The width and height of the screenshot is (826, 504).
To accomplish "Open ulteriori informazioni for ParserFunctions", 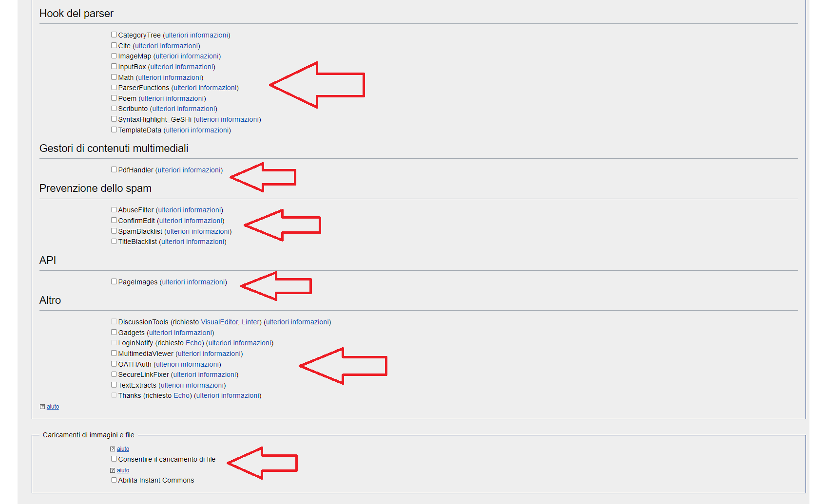I will [205, 88].
